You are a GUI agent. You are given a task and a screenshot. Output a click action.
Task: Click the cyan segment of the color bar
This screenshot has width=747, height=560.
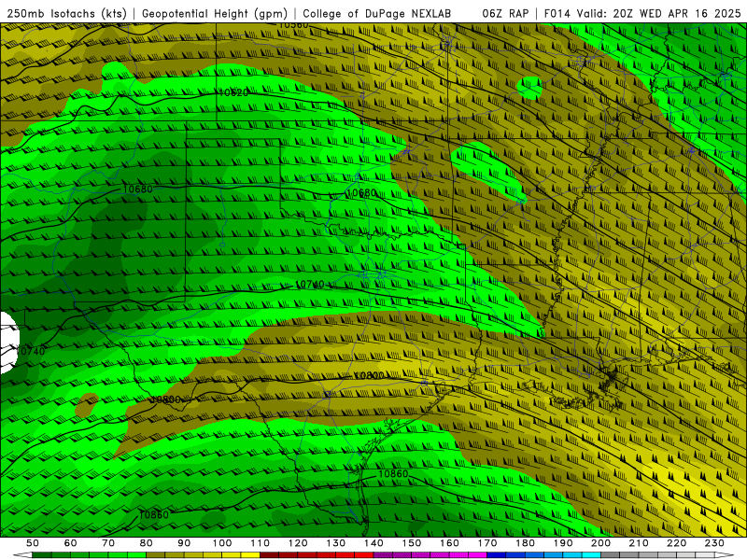[591, 555]
